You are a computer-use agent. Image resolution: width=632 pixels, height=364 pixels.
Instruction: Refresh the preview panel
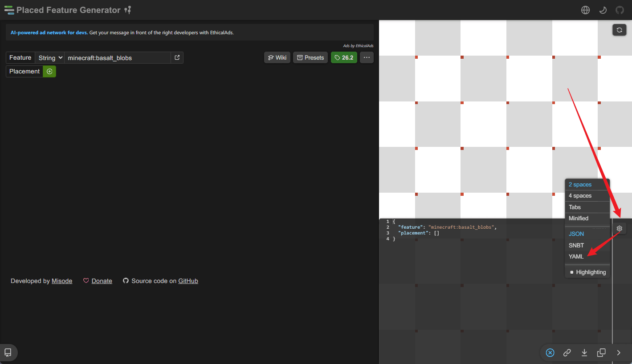(619, 30)
